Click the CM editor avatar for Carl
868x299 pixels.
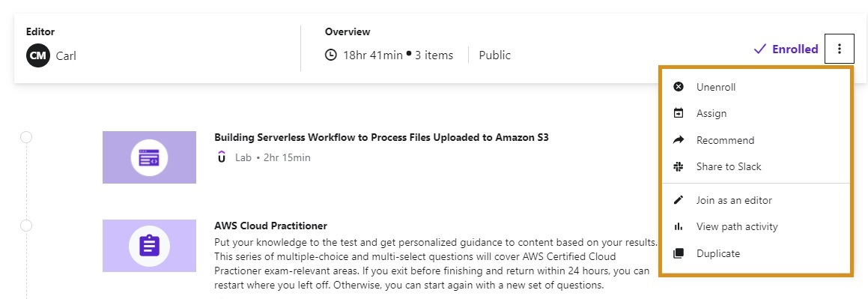37,55
